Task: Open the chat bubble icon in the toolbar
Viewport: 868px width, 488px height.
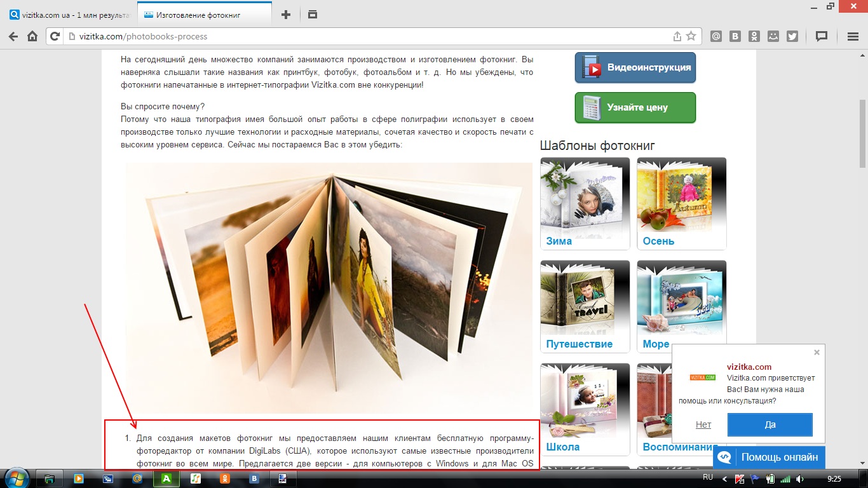Action: click(821, 37)
